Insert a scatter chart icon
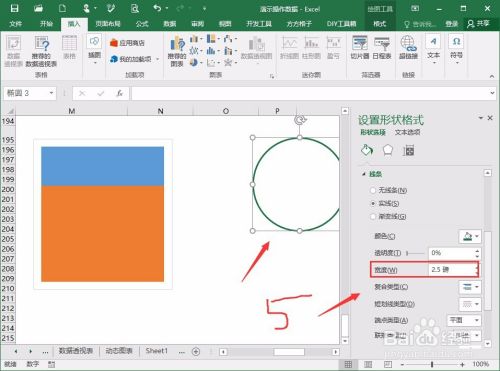The height and width of the screenshot is (371, 500). 211,62
